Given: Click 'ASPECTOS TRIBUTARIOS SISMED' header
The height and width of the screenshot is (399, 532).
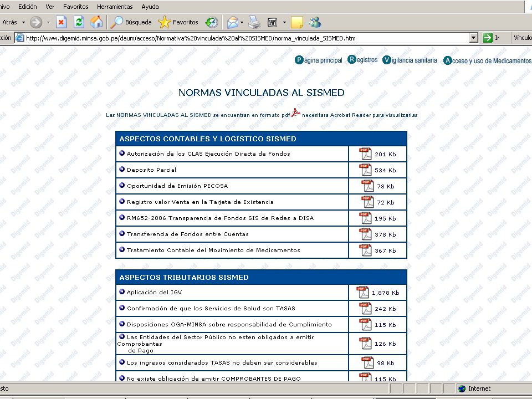Looking at the screenshot, I should (x=184, y=278).
